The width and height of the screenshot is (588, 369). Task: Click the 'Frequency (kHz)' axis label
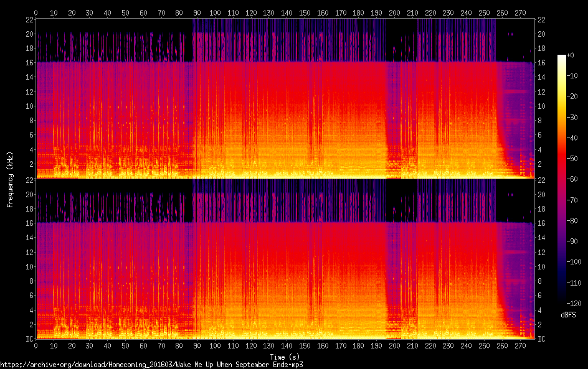click(10, 179)
